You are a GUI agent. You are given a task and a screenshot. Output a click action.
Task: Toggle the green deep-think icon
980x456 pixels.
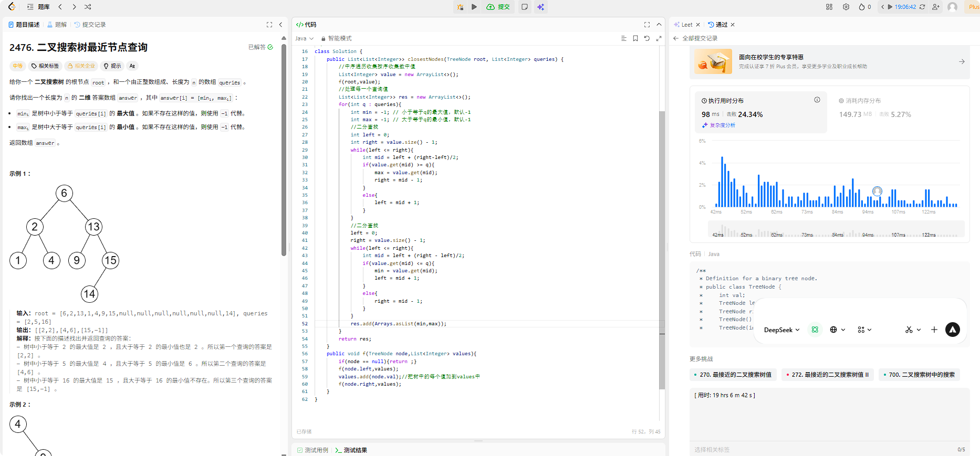pyautogui.click(x=815, y=330)
